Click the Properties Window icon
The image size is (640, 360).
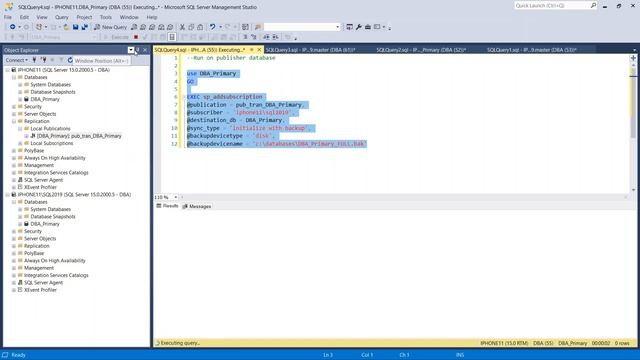(349, 27)
